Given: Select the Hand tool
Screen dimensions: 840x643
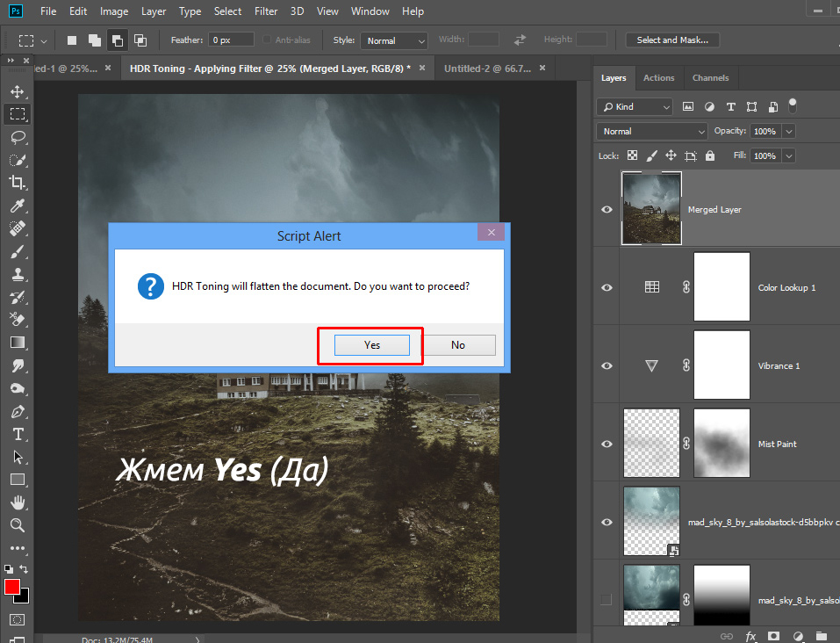Looking at the screenshot, I should 18,502.
